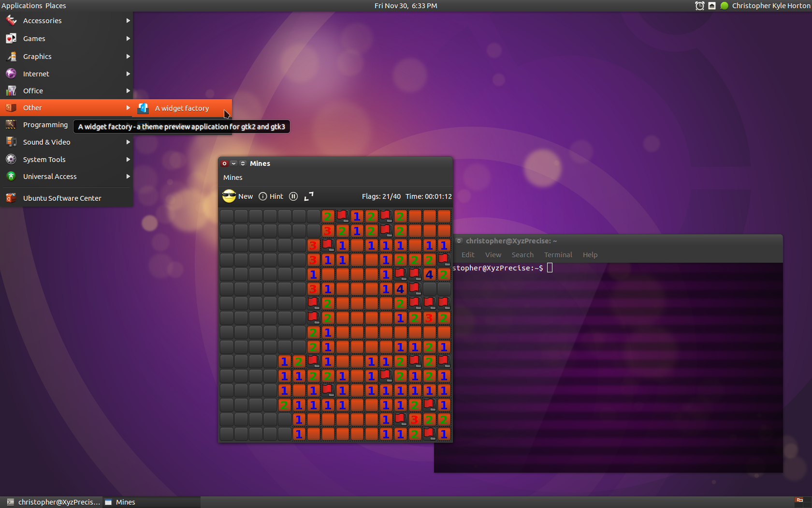The image size is (812, 508).
Task: Click the Hint info icon in Mines
Action: coord(263,196)
